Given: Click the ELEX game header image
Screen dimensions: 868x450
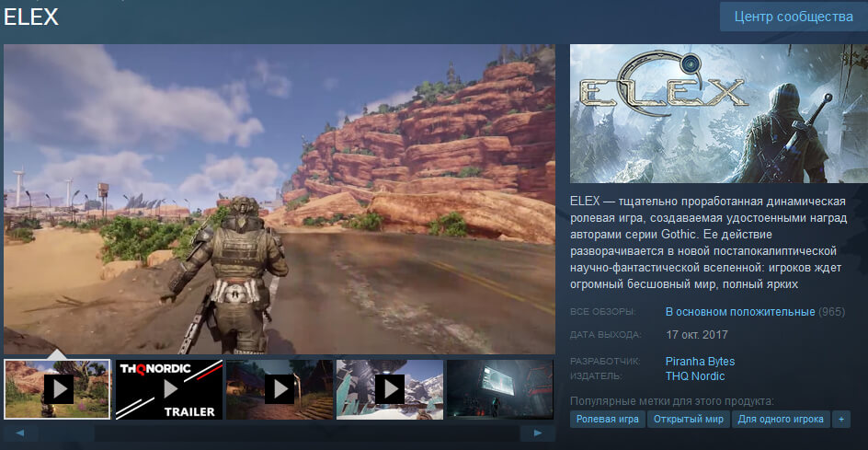Looking at the screenshot, I should 719,113.
